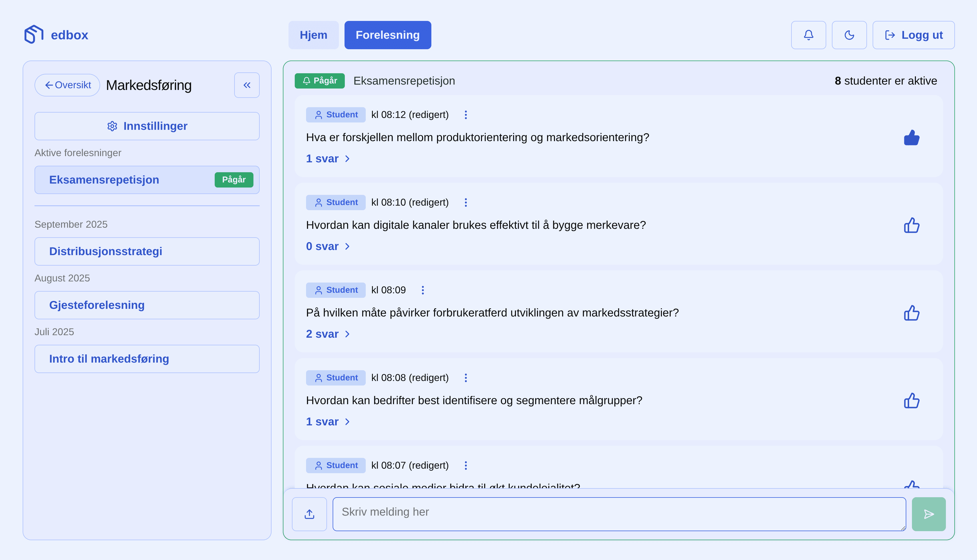Open the three-dot menu on the 08:12 question

466,114
